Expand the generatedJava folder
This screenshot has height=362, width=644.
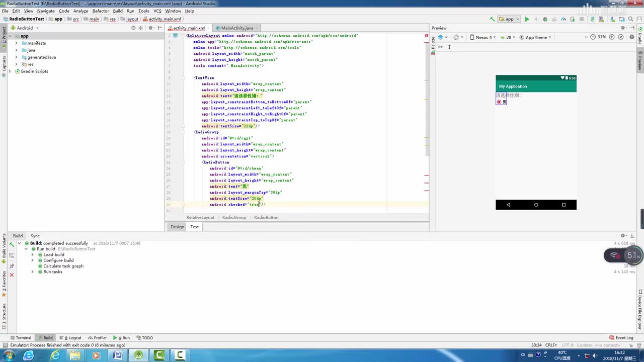tap(16, 57)
